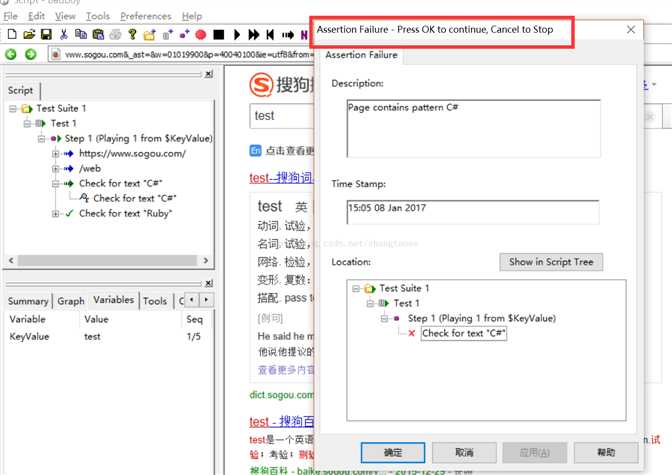Collapse Test 1 node in script tree
The width and height of the screenshot is (672, 475).
27,123
